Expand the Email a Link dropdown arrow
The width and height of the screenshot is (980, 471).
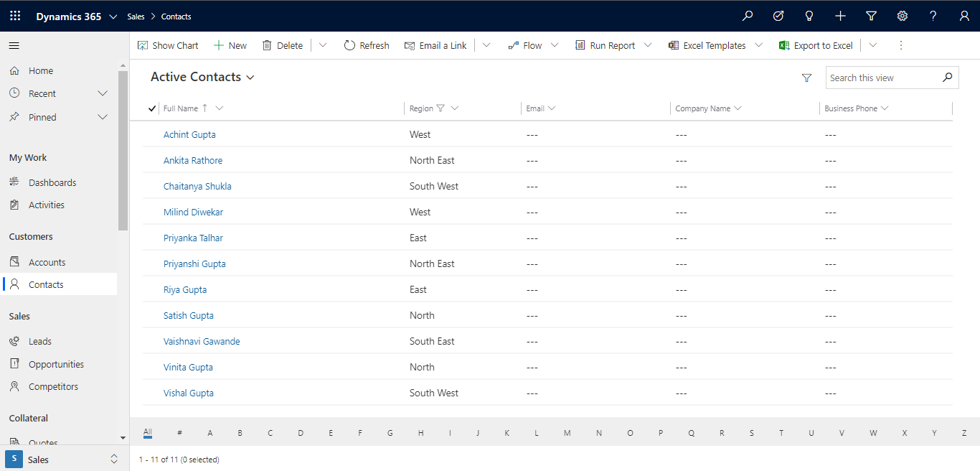pos(486,45)
